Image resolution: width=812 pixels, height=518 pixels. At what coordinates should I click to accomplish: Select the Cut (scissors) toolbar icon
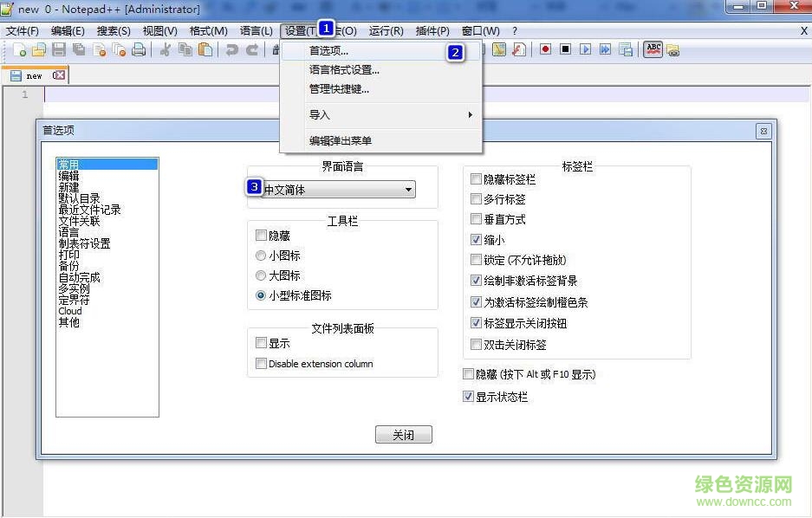[164, 50]
